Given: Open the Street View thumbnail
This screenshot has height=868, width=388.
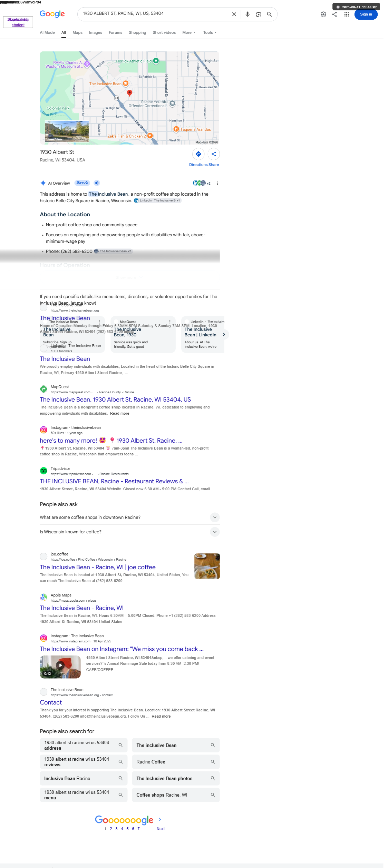Looking at the screenshot, I should 67,131.
